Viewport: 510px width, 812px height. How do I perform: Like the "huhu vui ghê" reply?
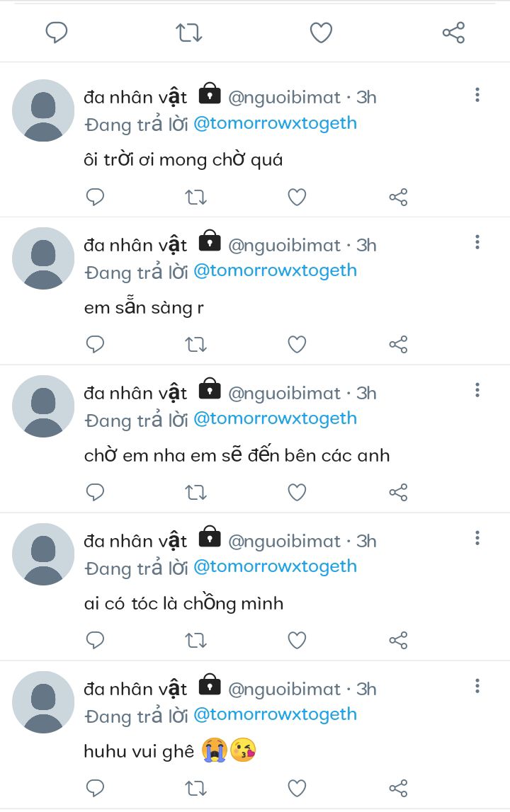[297, 788]
